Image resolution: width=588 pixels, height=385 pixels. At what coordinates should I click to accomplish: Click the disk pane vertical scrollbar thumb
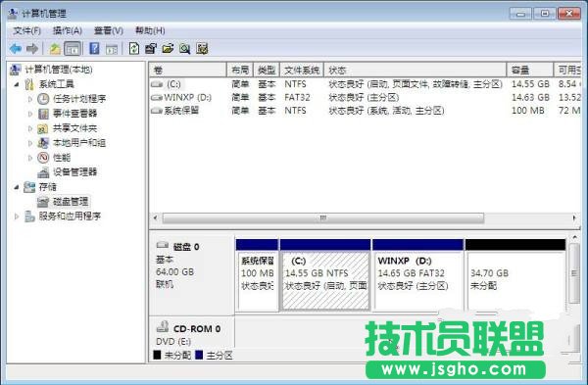[574, 273]
